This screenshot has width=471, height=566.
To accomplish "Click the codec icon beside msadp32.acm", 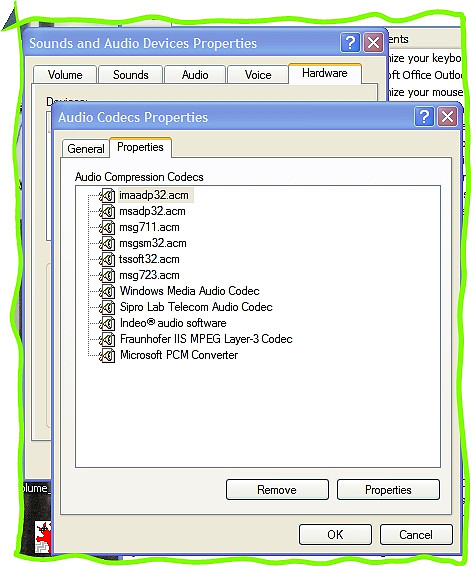I will (x=107, y=212).
